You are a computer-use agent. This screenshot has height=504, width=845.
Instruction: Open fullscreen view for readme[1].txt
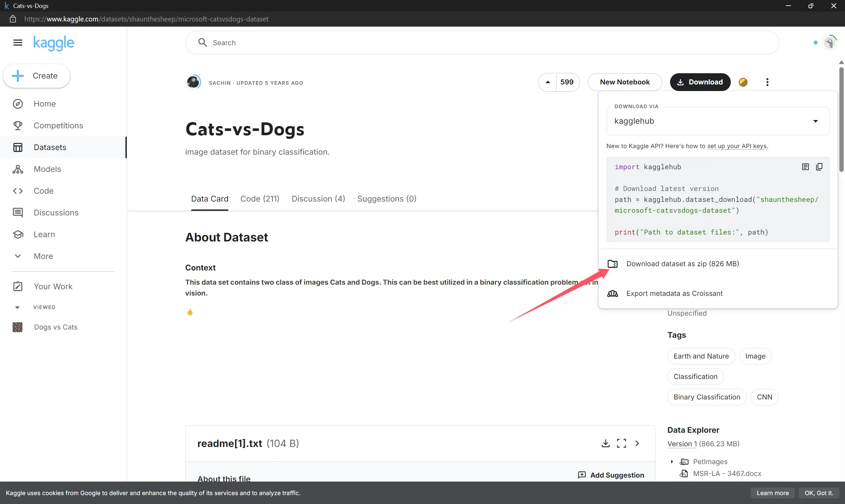pos(622,443)
